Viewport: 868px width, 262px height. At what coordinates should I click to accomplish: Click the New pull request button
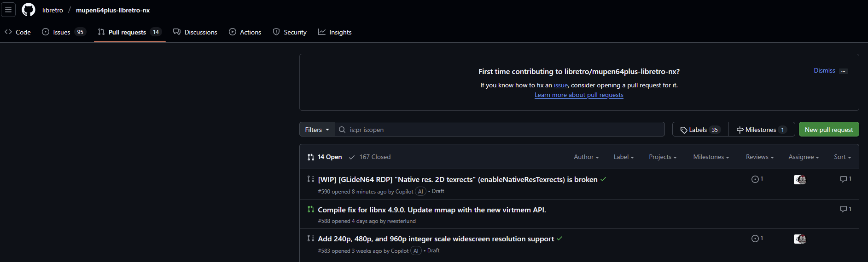click(x=828, y=130)
